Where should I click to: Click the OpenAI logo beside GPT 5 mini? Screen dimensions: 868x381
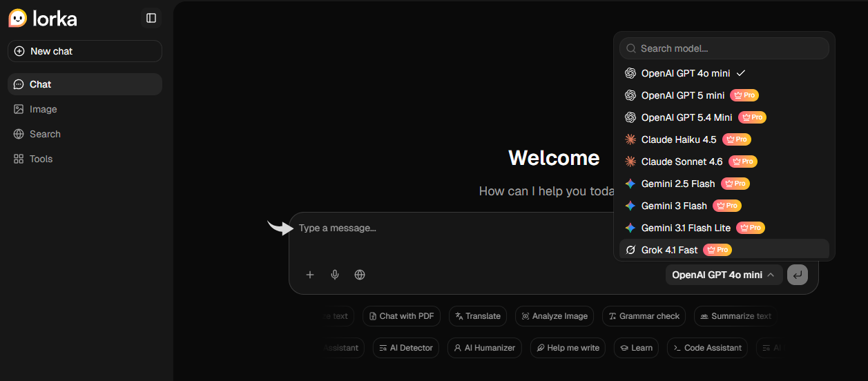point(630,95)
